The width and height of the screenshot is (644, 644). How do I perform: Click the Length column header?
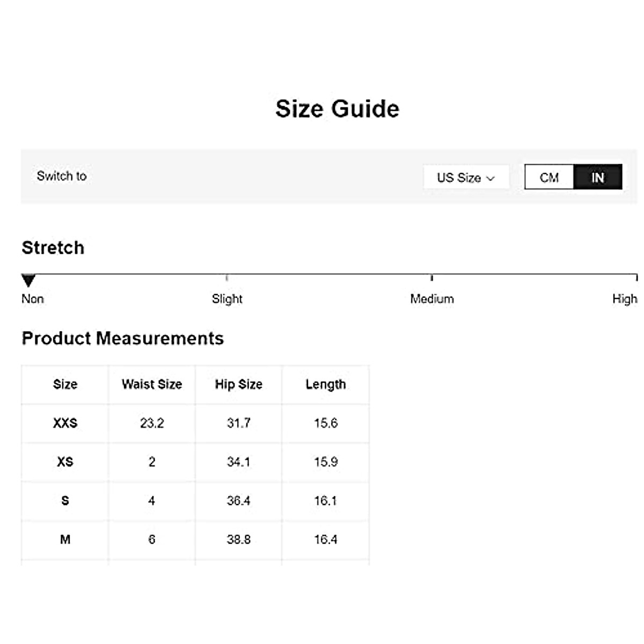[326, 384]
